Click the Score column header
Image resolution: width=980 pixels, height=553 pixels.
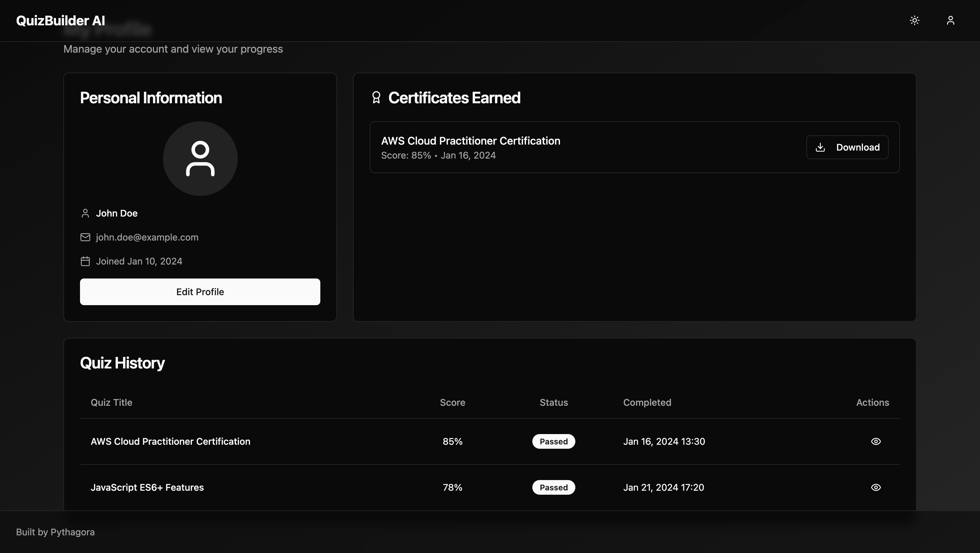click(452, 402)
